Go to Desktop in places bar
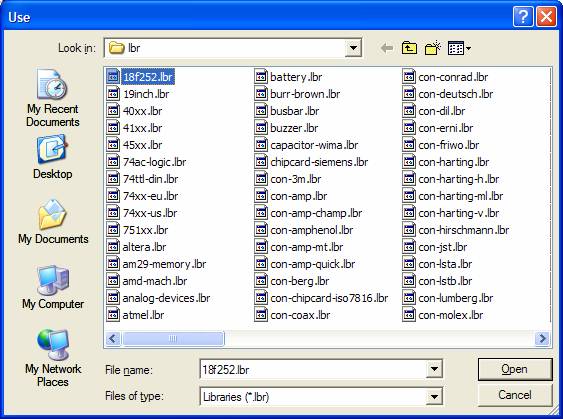This screenshot has height=419, width=563. point(52,157)
